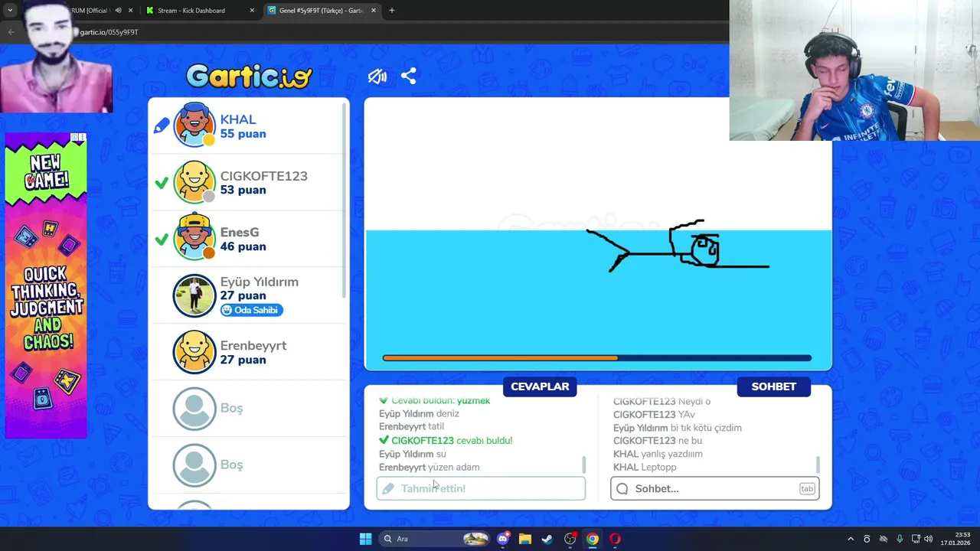Screen dimensions: 980x551
Task: Open Opera from the taskbar
Action: click(615, 539)
